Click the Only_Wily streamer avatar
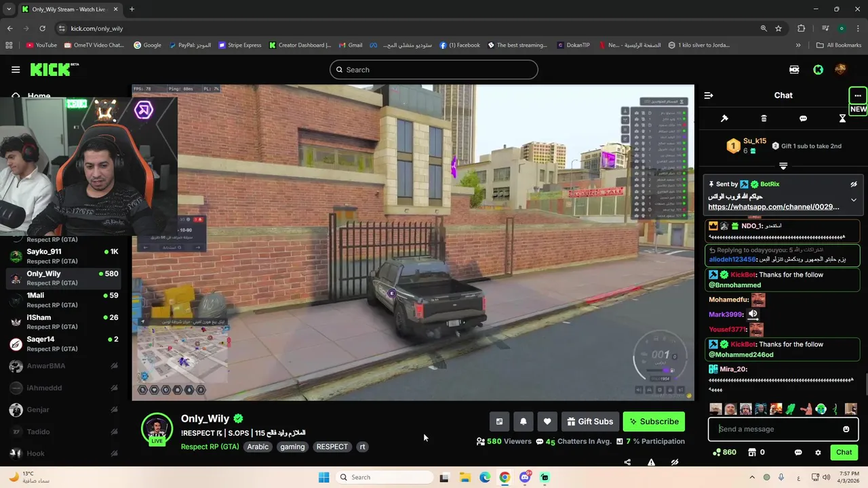868x488 pixels. 157,428
